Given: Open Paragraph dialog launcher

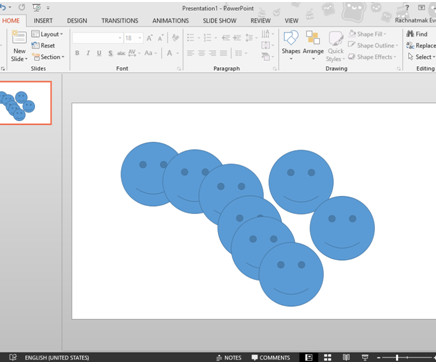Looking at the screenshot, I should tap(274, 69).
